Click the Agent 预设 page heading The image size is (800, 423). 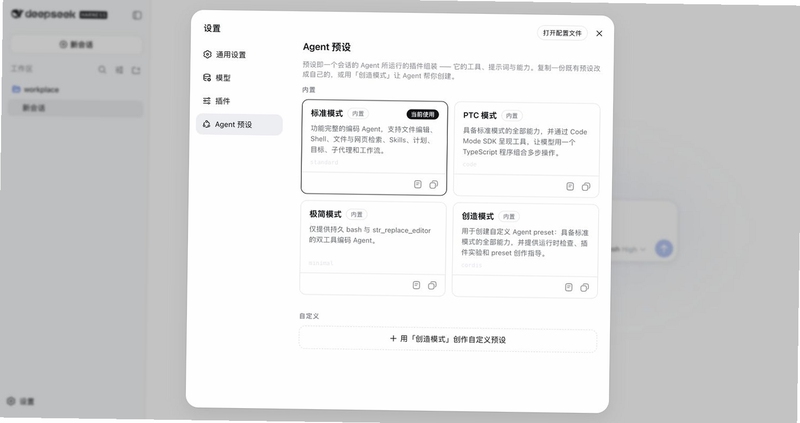click(327, 47)
